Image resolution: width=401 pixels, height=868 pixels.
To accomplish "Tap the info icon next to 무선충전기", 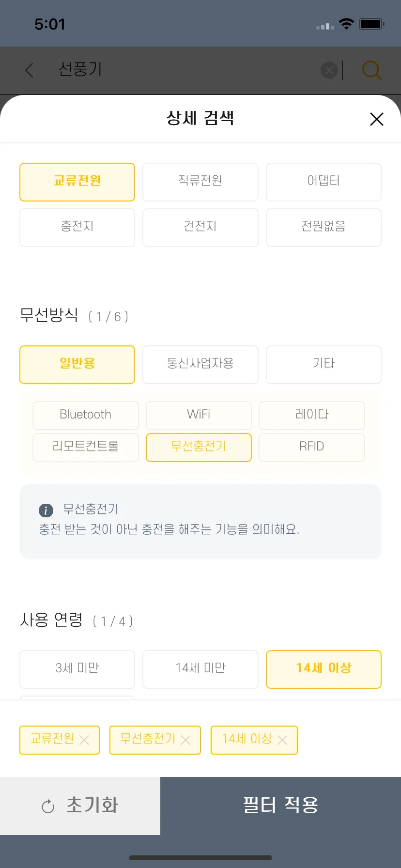I will coord(46,510).
